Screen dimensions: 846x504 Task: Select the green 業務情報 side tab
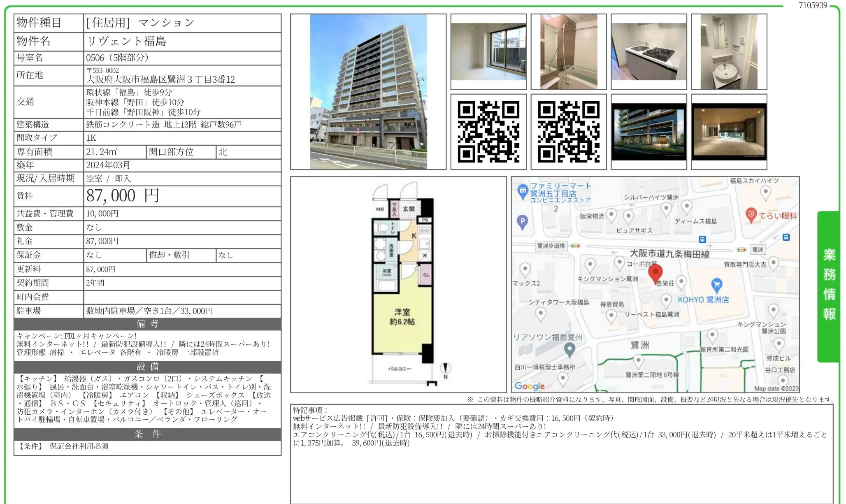829,286
